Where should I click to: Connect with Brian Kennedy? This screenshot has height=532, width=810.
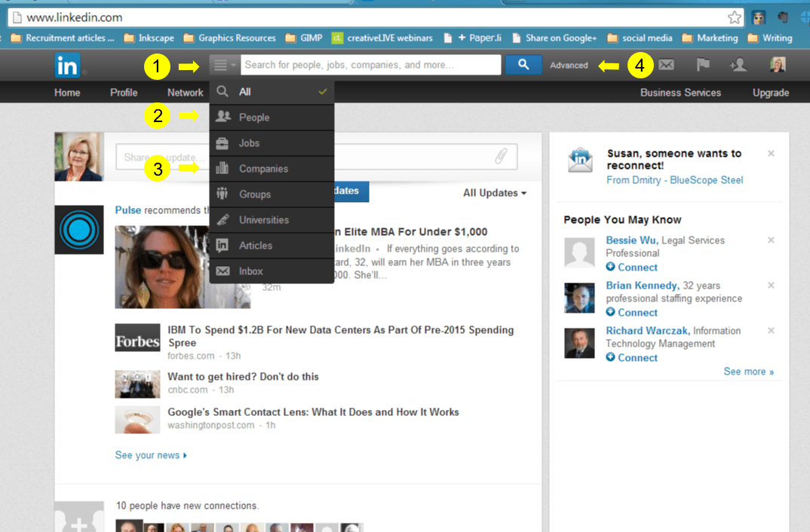632,312
